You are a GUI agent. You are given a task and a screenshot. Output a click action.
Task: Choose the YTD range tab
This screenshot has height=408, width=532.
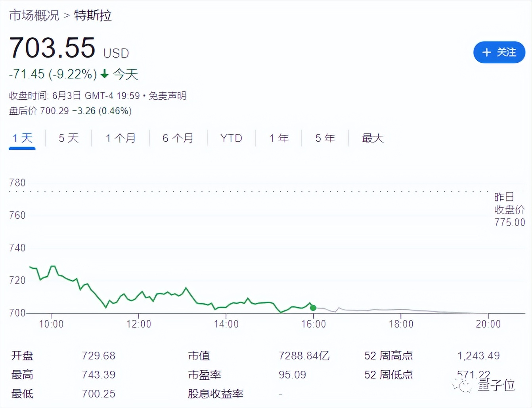(x=231, y=138)
